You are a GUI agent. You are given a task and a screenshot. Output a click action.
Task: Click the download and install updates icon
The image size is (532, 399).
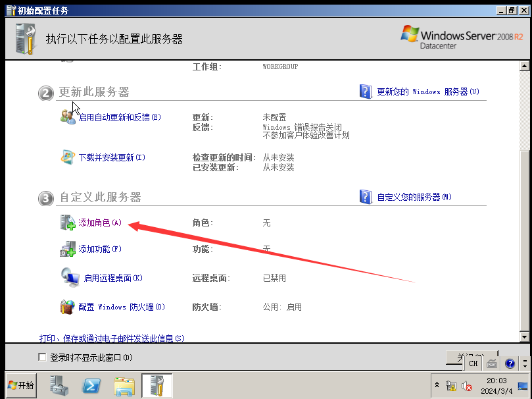pyautogui.click(x=68, y=157)
